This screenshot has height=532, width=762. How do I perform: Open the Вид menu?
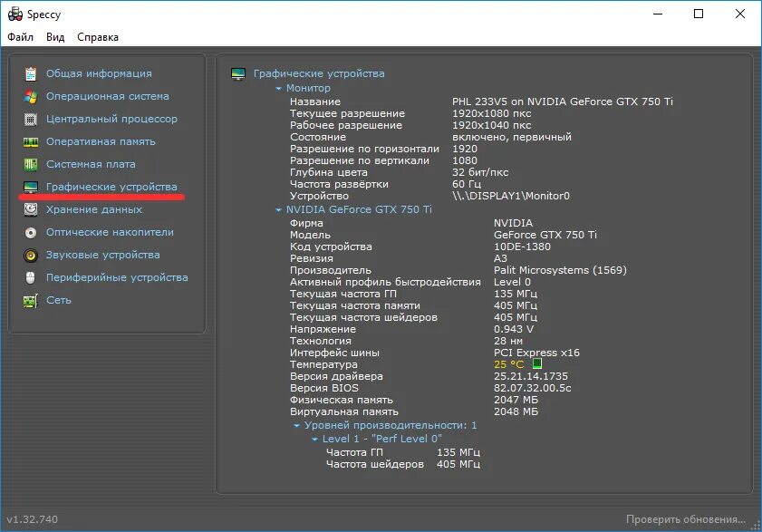[55, 37]
